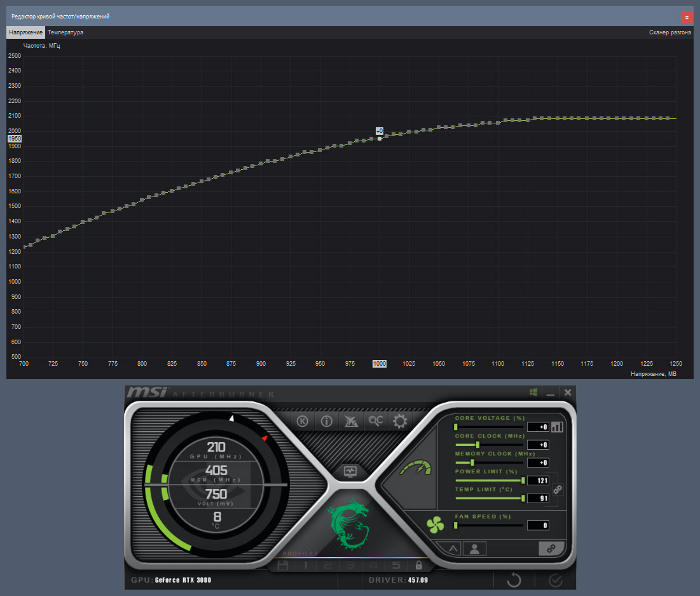The height and width of the screenshot is (596, 700).
Task: Open the voltage/frequency curve bars icon
Action: 557,427
